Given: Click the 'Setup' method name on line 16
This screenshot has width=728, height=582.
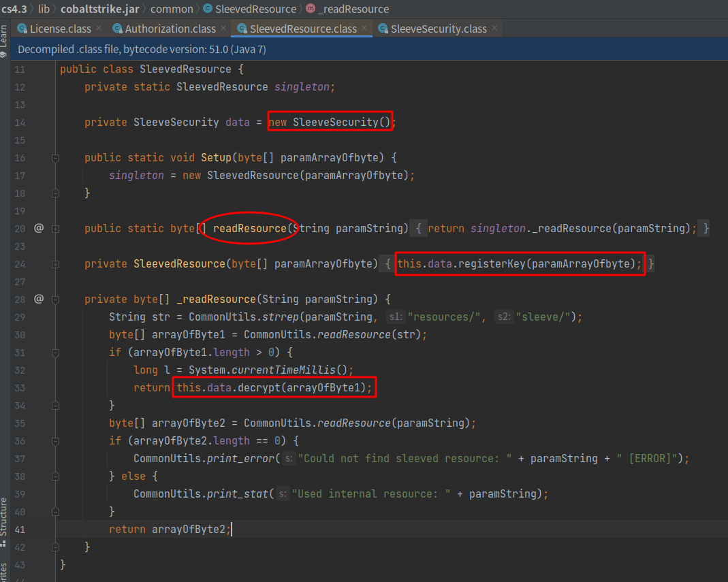Looking at the screenshot, I should click(216, 158).
